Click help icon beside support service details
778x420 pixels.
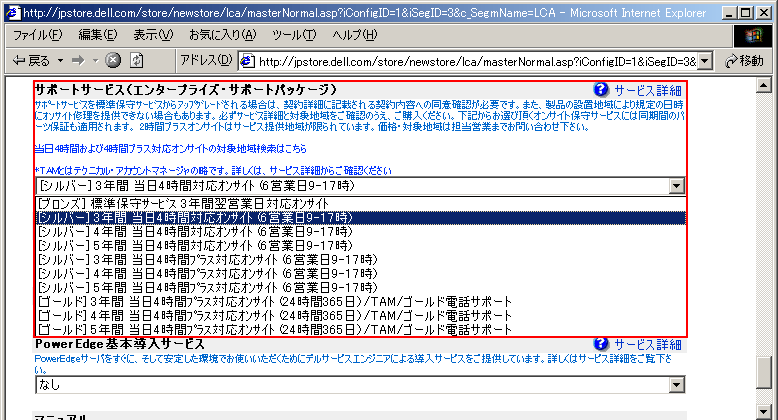[600, 90]
